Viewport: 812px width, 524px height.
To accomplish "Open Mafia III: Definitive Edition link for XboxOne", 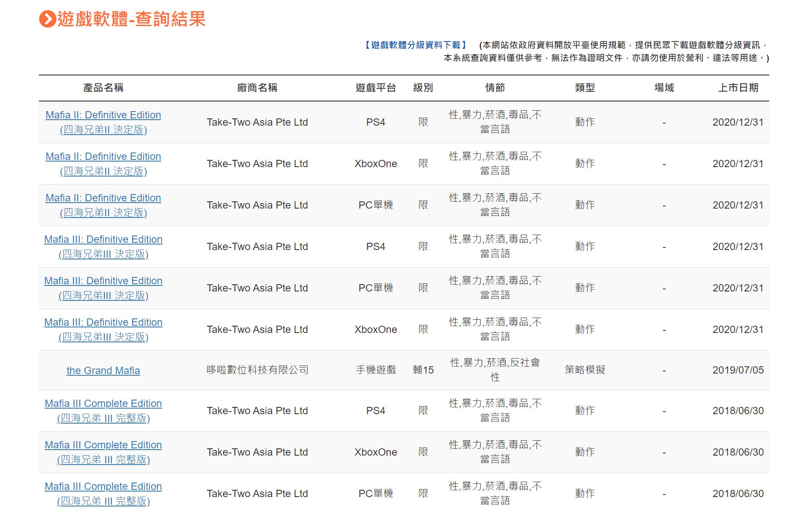I will 103,323.
